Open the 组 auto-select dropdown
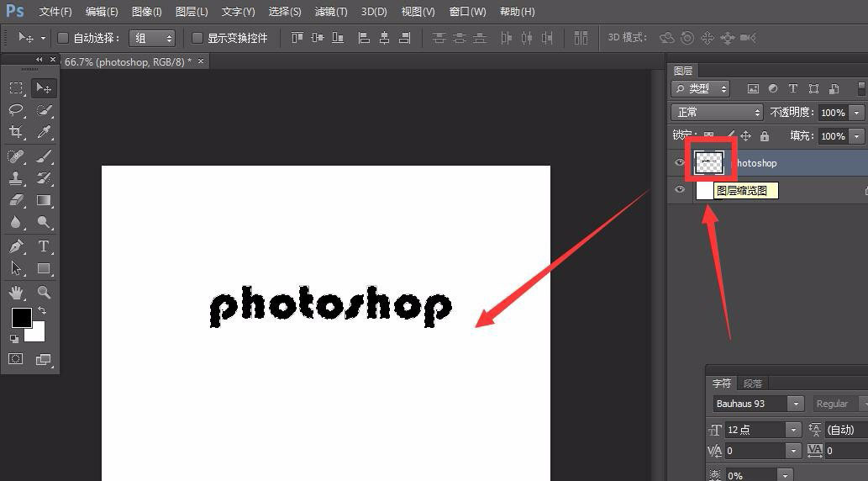This screenshot has width=868, height=481. [152, 38]
